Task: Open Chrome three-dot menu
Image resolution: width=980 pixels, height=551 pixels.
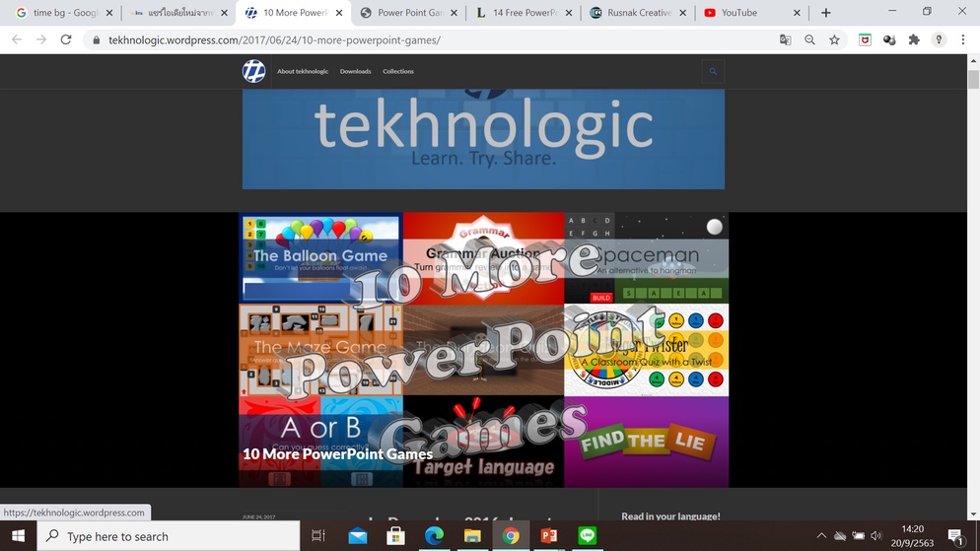Action: (x=963, y=40)
